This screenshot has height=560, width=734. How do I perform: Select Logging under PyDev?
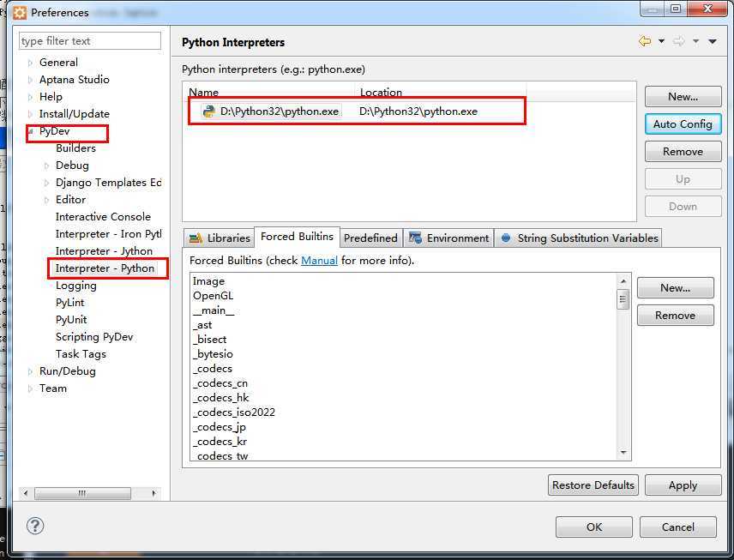point(75,286)
